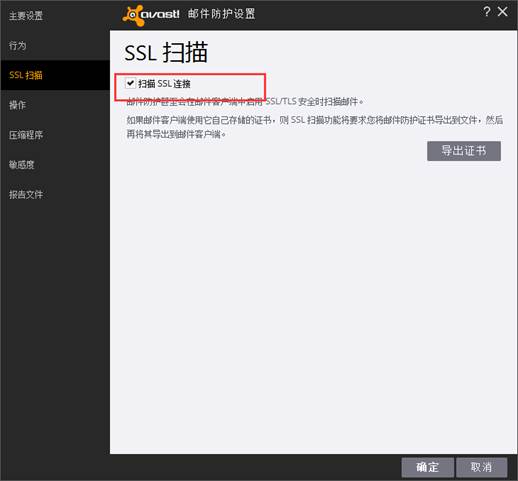518x481 pixels.
Task: Uncheck the 扫描 SSL 连接 checkbox
Action: click(130, 83)
